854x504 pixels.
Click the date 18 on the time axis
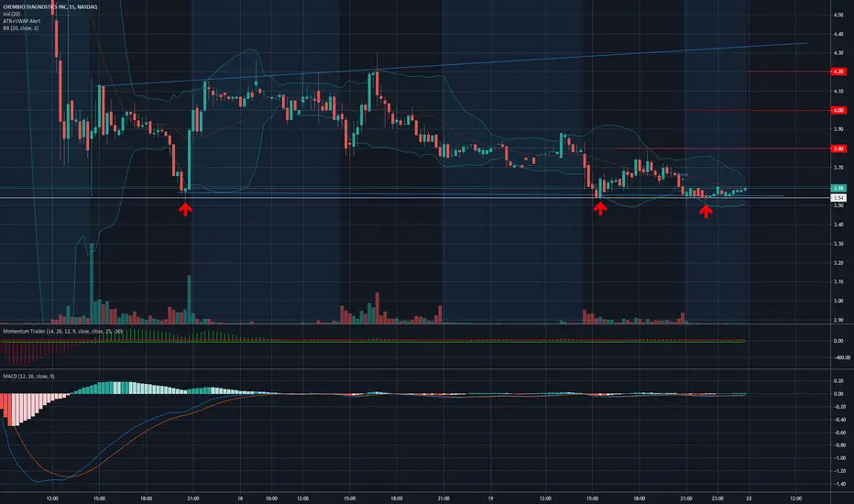tap(240, 498)
